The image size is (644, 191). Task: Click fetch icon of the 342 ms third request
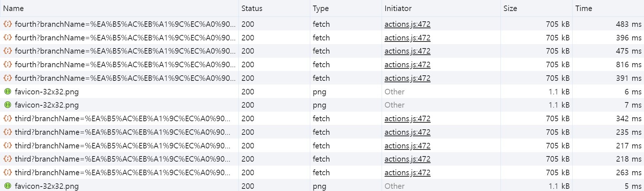click(x=7, y=119)
